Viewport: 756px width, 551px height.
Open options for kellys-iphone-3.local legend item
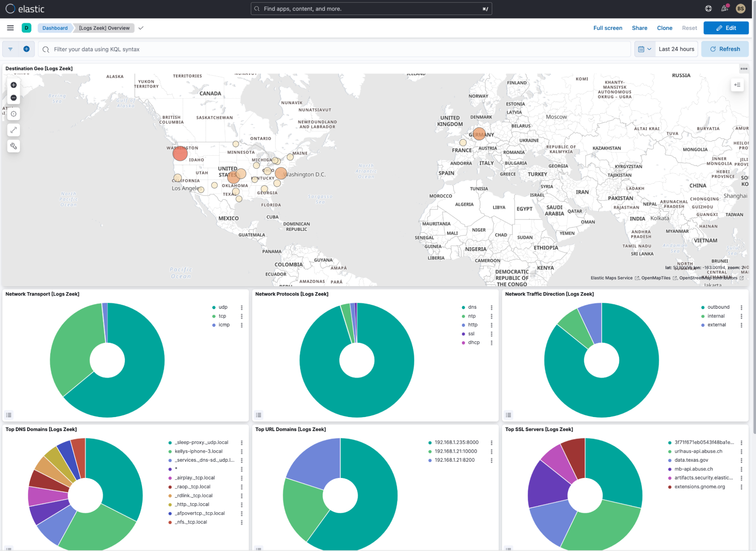pos(242,451)
